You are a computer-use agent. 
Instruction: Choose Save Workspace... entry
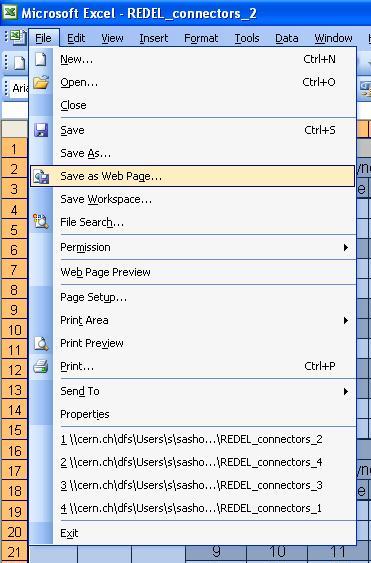[193, 199]
